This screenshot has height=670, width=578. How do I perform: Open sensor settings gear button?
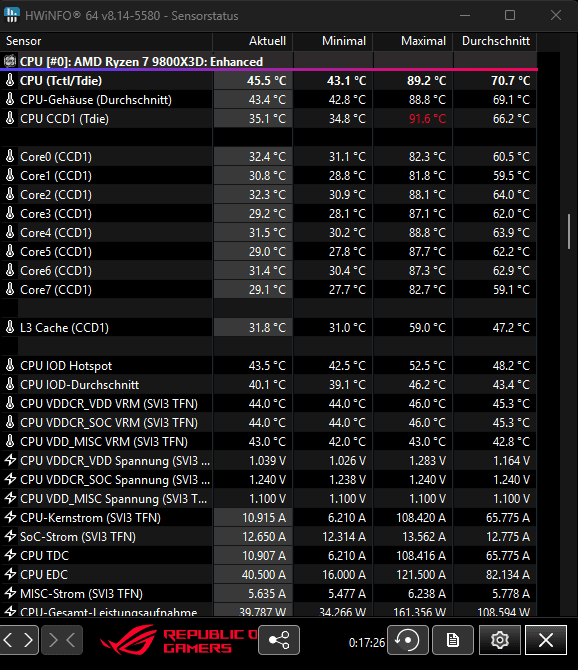pos(499,640)
